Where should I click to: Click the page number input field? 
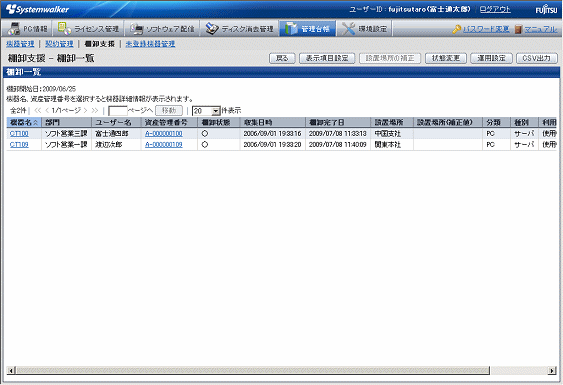tap(117, 111)
